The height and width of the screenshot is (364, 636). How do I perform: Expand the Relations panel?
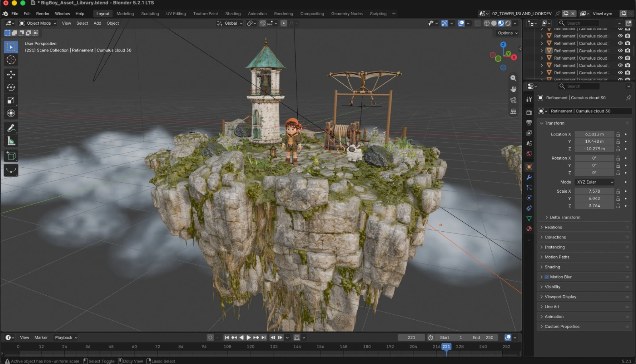pyautogui.click(x=584, y=227)
